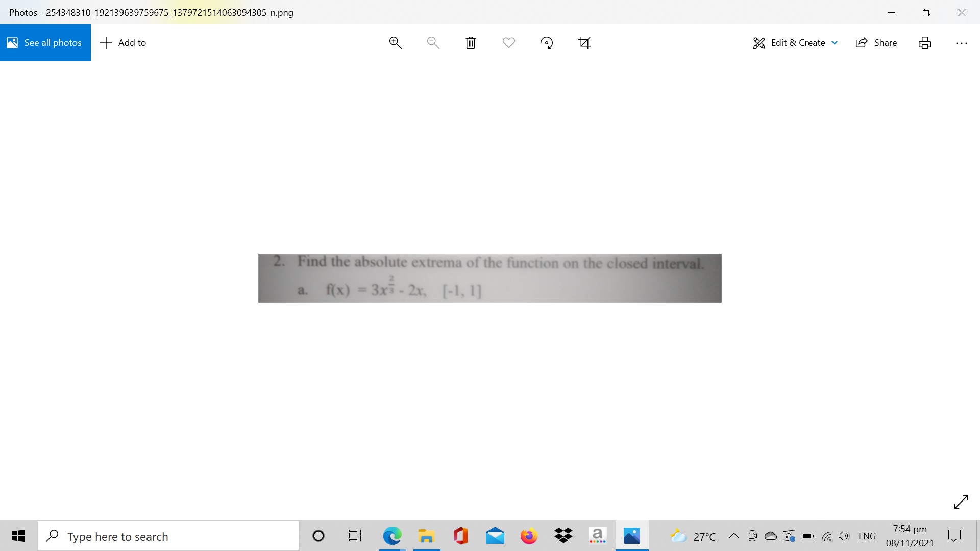Expand hidden icons in system tray

(733, 536)
